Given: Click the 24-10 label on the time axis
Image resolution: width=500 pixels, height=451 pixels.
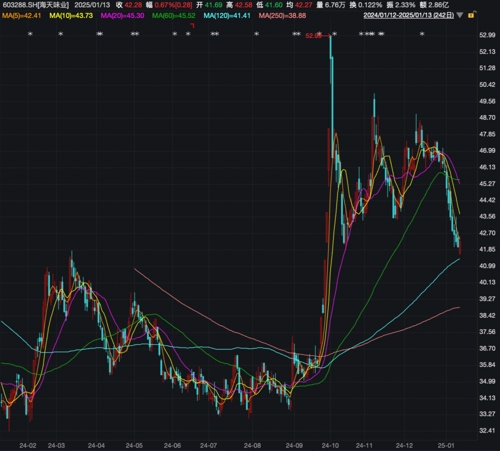Looking at the screenshot, I should [330, 446].
